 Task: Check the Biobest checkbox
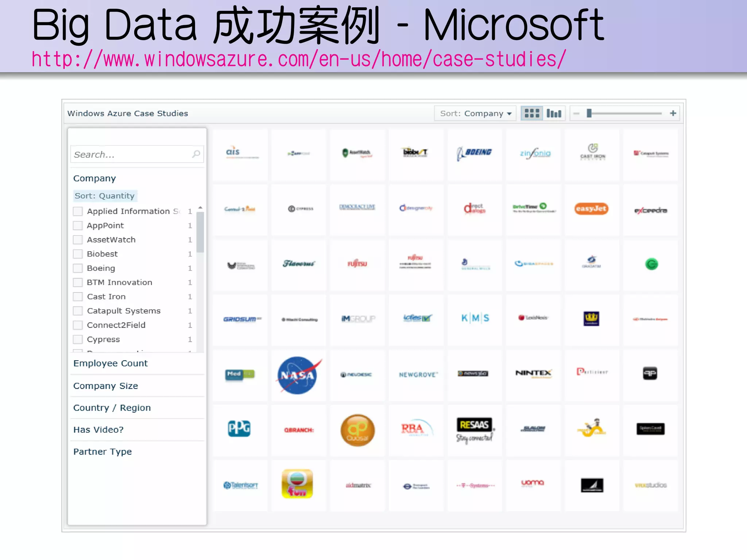(x=78, y=254)
